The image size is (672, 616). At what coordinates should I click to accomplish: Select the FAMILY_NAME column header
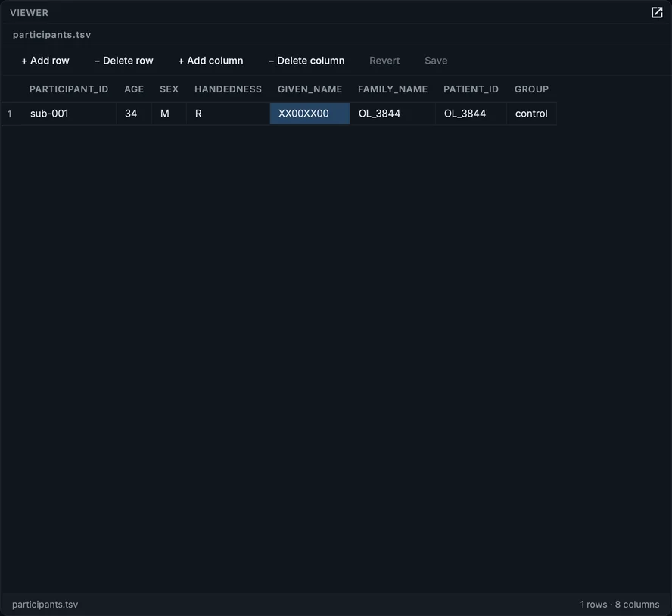coord(393,89)
